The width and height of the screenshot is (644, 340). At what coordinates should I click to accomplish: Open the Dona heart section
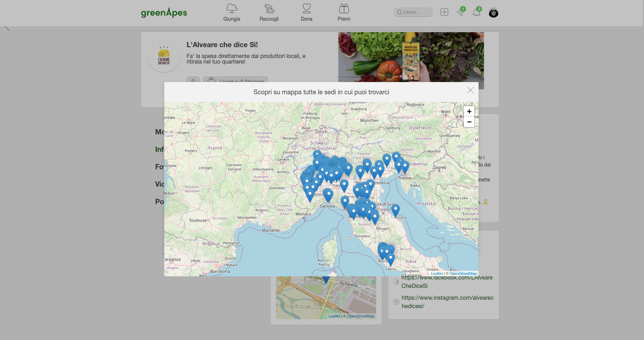307,13
